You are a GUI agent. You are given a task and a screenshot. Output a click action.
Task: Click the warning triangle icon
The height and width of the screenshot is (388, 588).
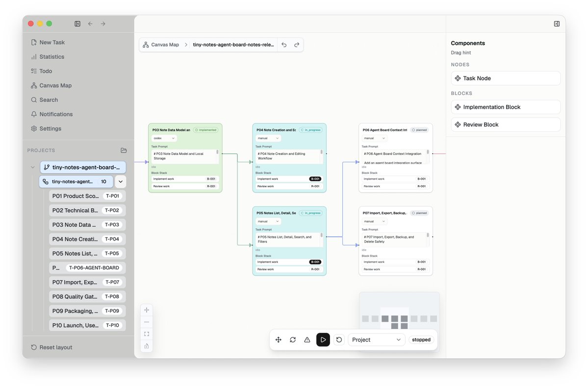tap(307, 339)
